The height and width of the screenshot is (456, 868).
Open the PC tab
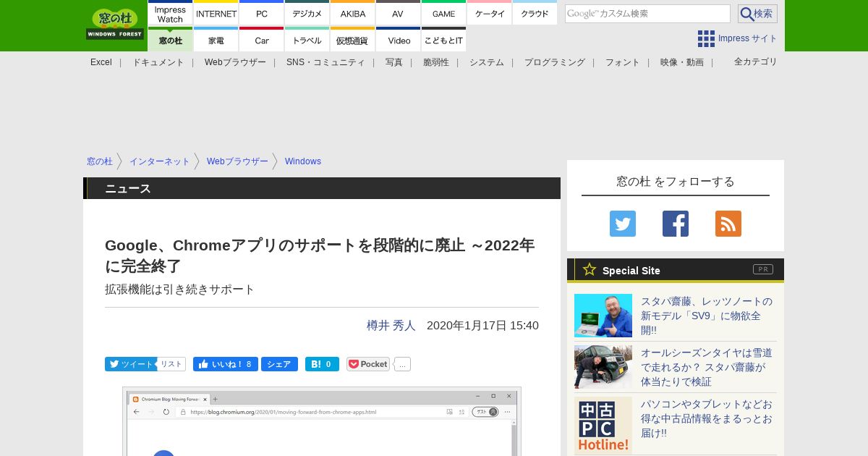click(x=262, y=13)
